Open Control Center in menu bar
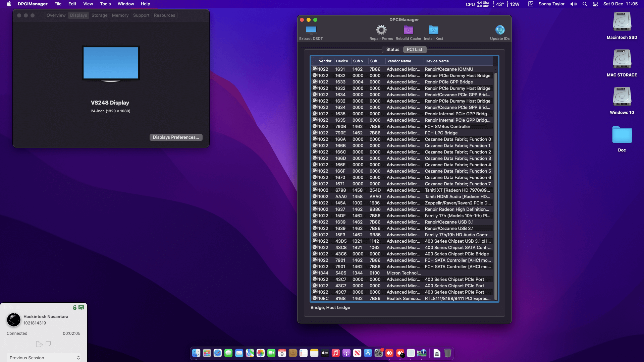The height and width of the screenshot is (362, 644). pyautogui.click(x=595, y=4)
